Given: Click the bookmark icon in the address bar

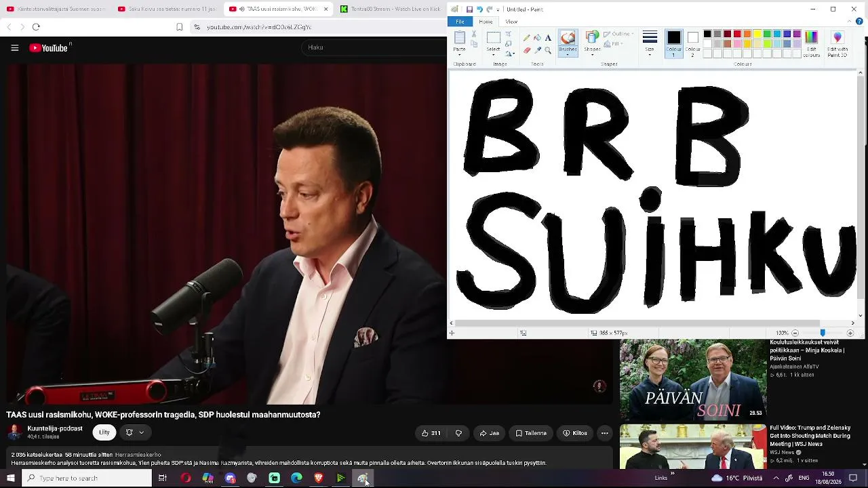Looking at the screenshot, I should point(179,27).
